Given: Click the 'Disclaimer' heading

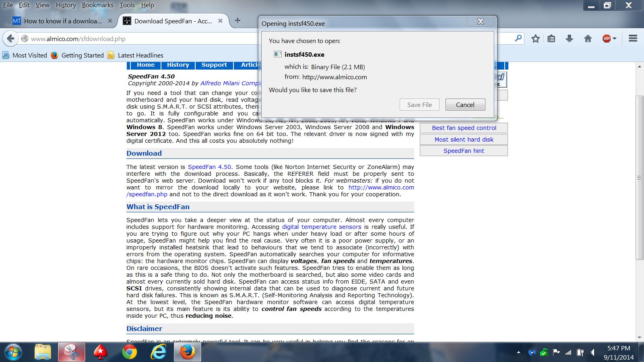Looking at the screenshot, I should 144,329.
